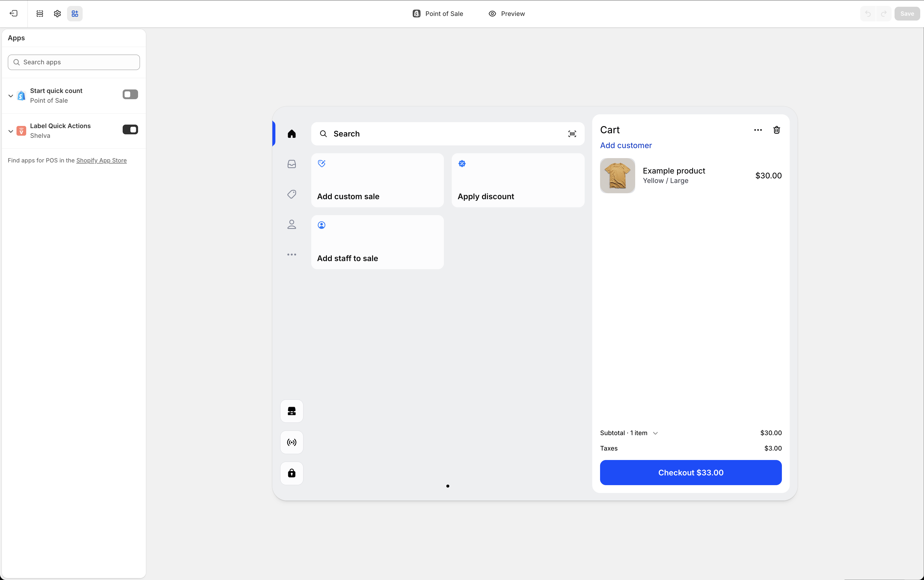Image resolution: width=924 pixels, height=580 pixels.
Task: Open the sections layout icon
Action: 39,14
